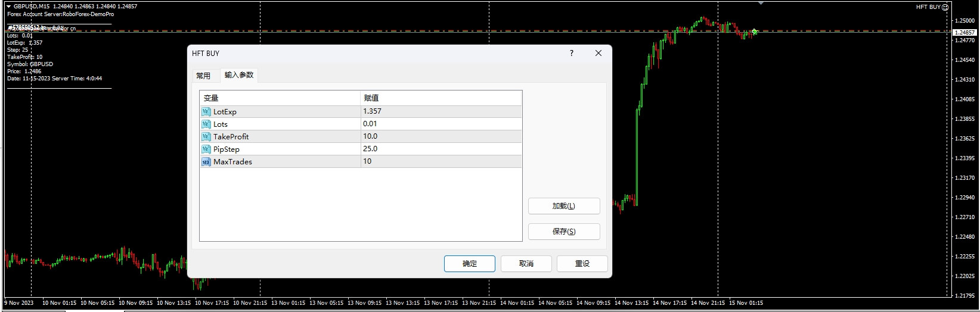
Task: Cancel with the 取消 button
Action: (526, 264)
